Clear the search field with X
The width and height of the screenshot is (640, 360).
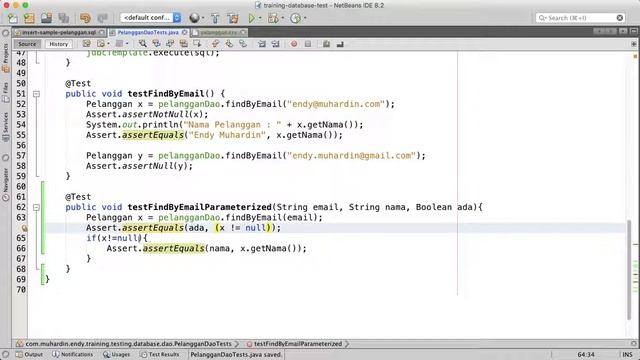620,18
